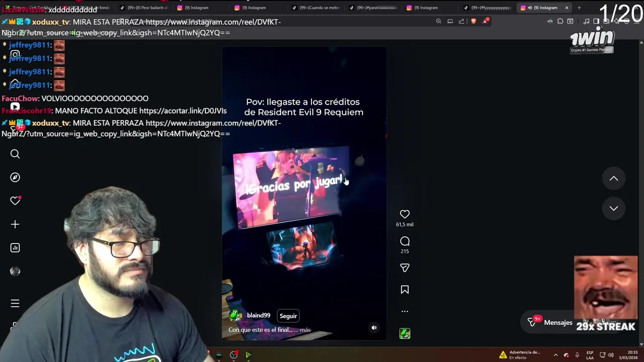This screenshot has height=362, width=644.
Task: Pause the Resident Evil 9 reel video
Action: coord(304,194)
